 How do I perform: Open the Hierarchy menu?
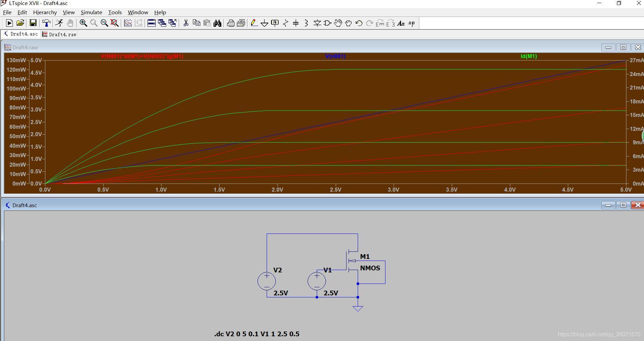(45, 12)
